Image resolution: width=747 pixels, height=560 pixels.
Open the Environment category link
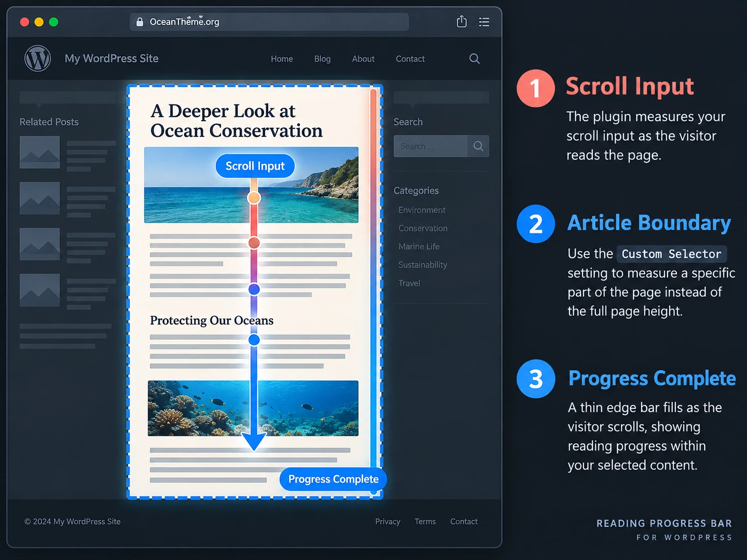[421, 210]
